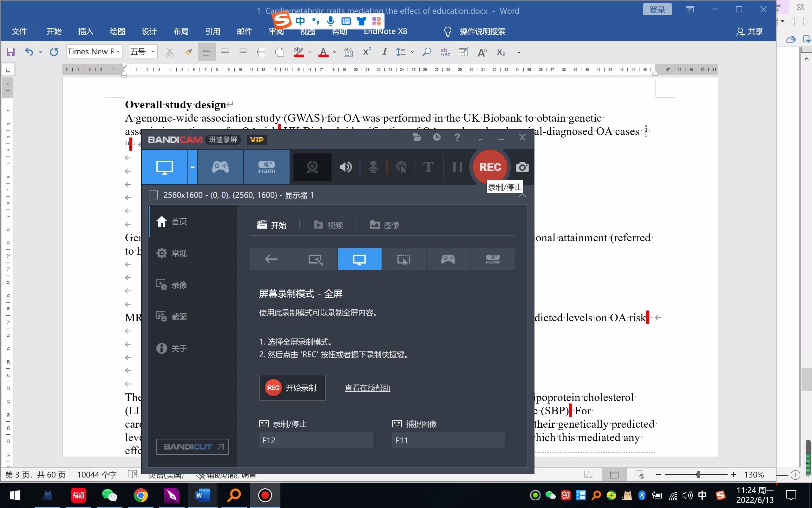Expand the font color dropdown arrow
The image size is (812, 508).
pyautogui.click(x=335, y=52)
